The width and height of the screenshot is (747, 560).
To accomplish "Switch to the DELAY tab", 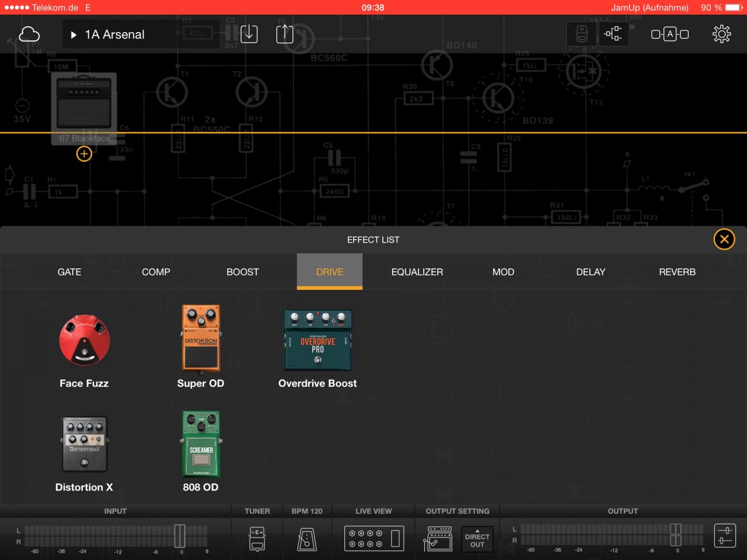I will pyautogui.click(x=591, y=272).
